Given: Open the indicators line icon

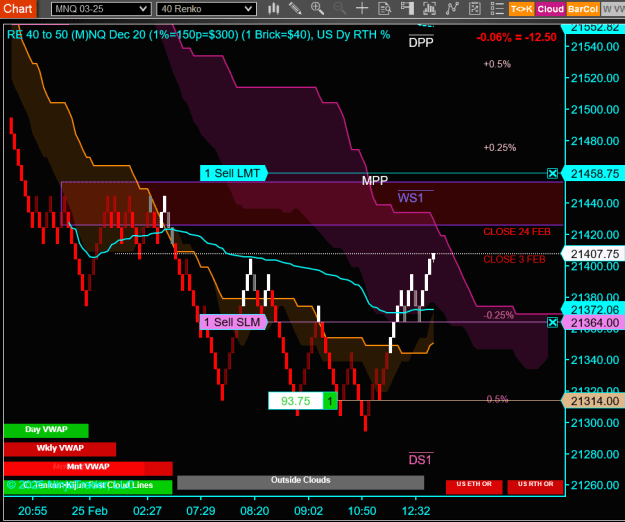Looking at the screenshot, I should (x=452, y=8).
